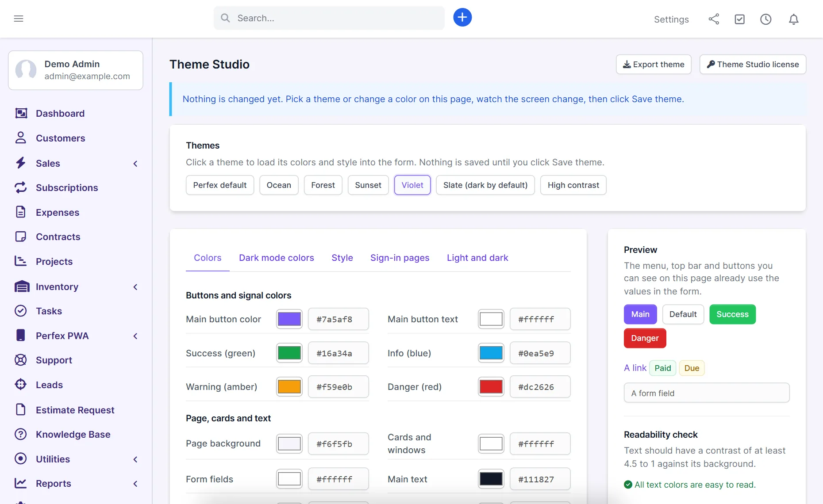Click the Projects chart icon
Image resolution: width=823 pixels, height=504 pixels.
(x=21, y=261)
